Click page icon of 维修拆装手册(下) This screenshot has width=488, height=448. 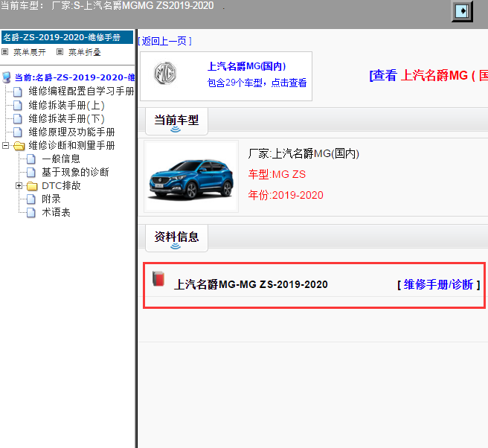pyautogui.click(x=18, y=118)
